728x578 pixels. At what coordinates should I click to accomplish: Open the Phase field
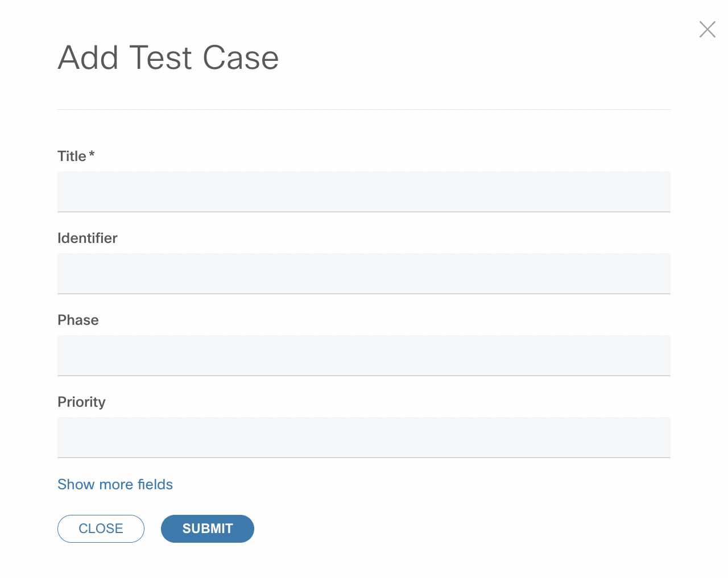pyautogui.click(x=364, y=356)
